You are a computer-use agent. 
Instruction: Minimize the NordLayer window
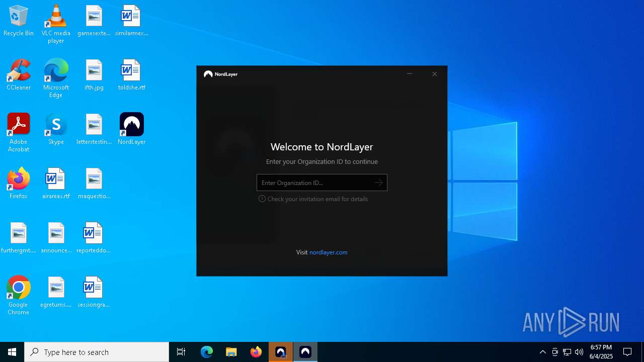click(410, 74)
